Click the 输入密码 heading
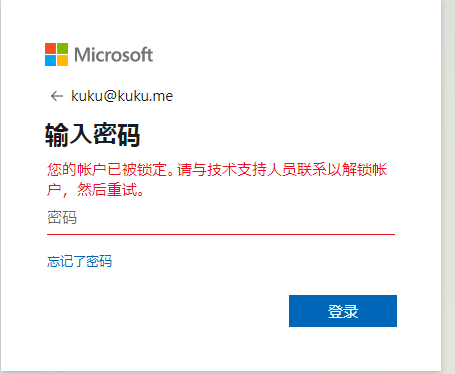Viewport: 455px width, 374px height. pyautogui.click(x=93, y=135)
